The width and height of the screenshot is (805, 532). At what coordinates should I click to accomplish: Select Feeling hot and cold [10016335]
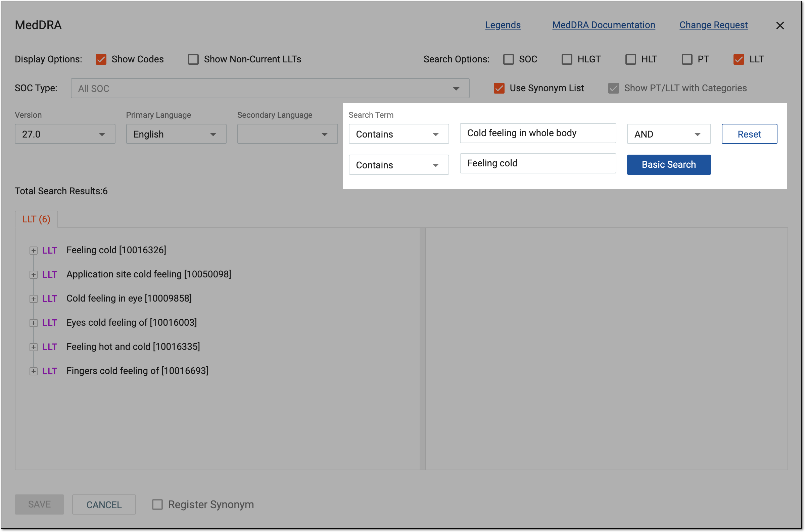click(x=133, y=347)
